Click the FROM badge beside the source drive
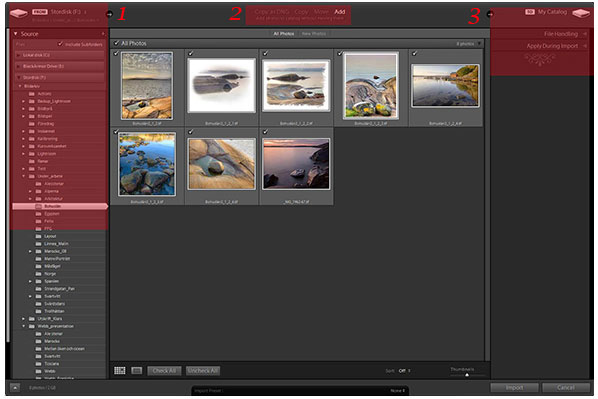 point(40,12)
